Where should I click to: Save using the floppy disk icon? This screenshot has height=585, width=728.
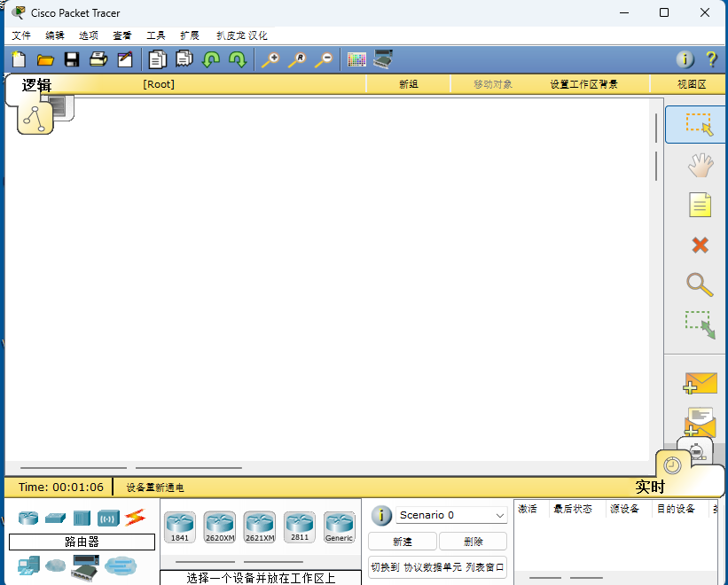[x=72, y=59]
